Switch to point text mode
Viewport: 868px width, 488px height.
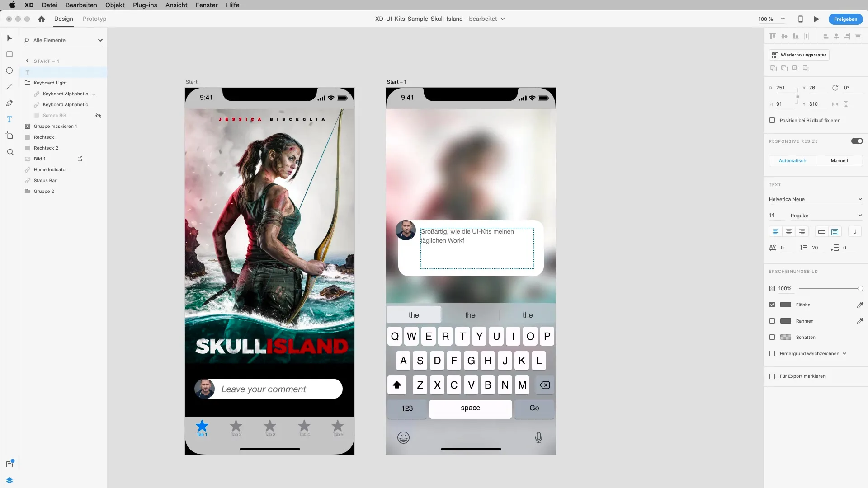[x=822, y=232]
